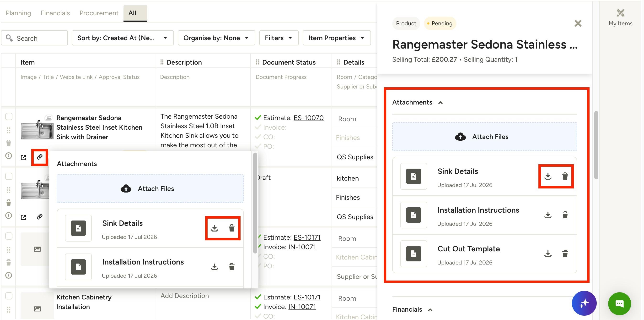Image resolution: width=644 pixels, height=320 pixels.
Task: Click the Rangemaster Sedona row title
Action: pos(99,127)
